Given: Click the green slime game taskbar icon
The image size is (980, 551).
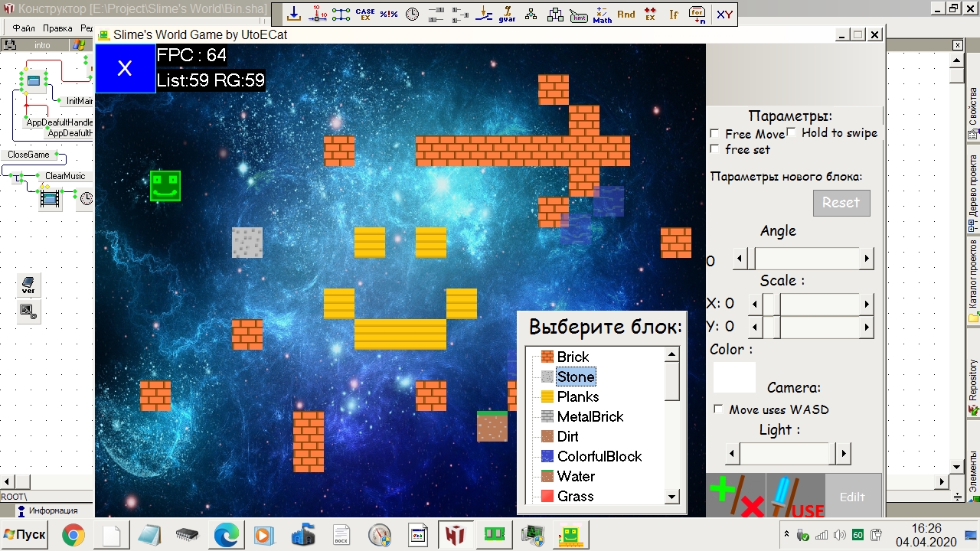Looking at the screenshot, I should point(570,535).
